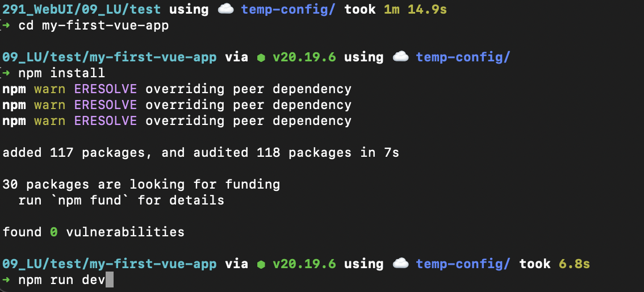Click the prompt arrow before 'npm install'

click(6, 73)
